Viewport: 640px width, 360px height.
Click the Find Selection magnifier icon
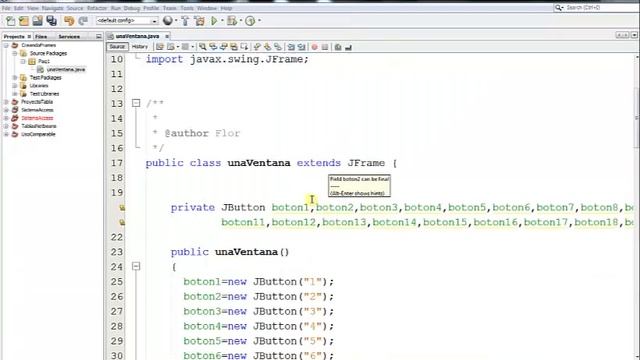202,47
